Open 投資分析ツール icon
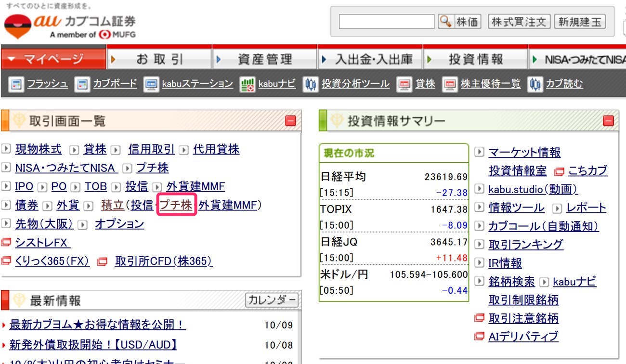The width and height of the screenshot is (626, 364). click(311, 84)
